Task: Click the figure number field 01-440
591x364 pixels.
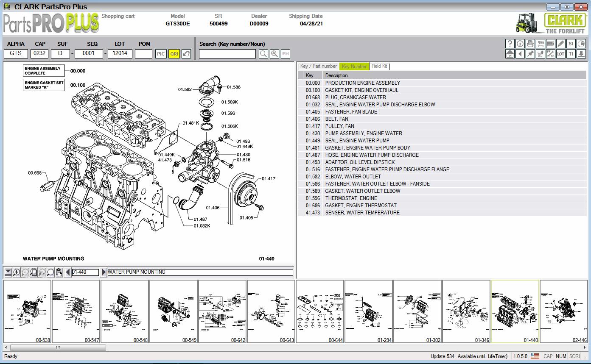Action: tap(85, 272)
